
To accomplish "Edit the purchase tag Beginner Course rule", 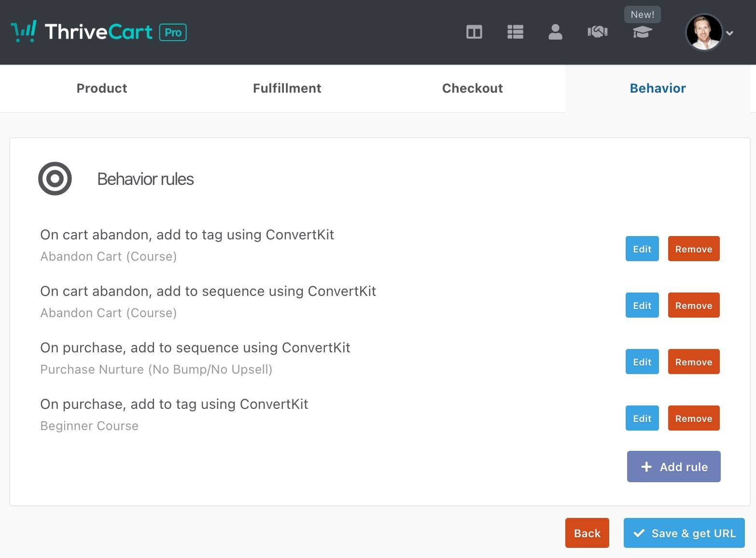I will coord(642,418).
